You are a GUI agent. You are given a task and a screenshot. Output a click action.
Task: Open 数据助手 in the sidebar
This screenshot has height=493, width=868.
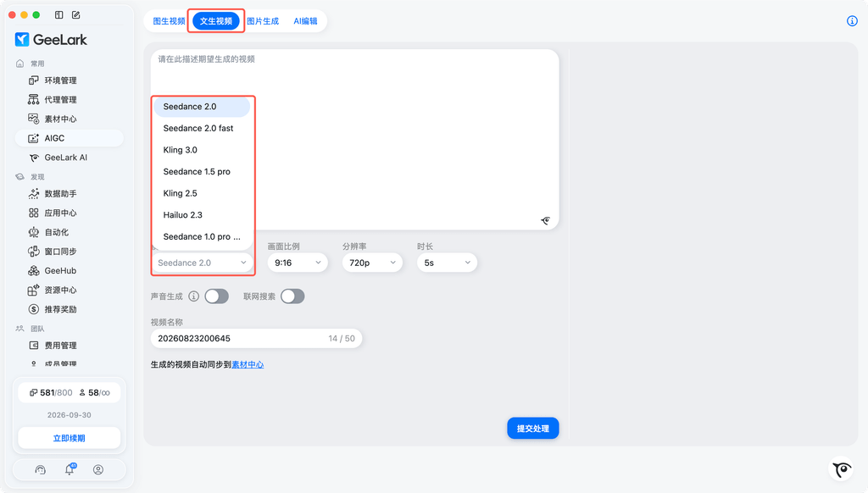coord(70,194)
